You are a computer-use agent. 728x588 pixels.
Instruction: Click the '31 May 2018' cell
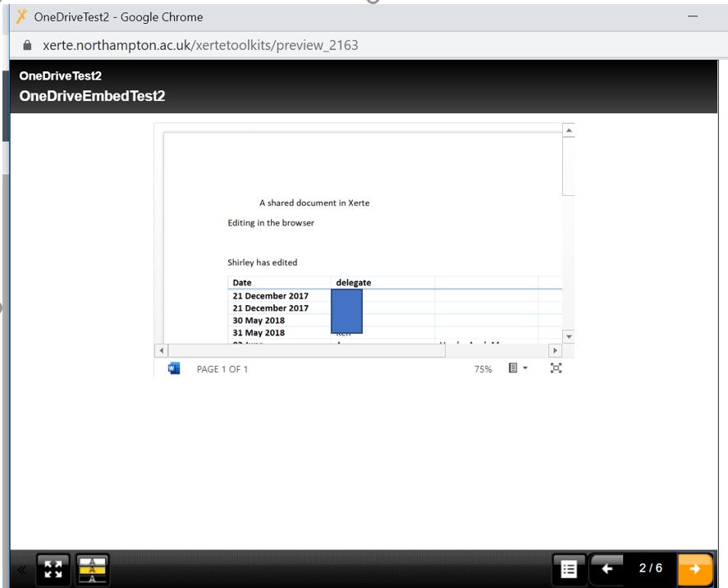(259, 332)
